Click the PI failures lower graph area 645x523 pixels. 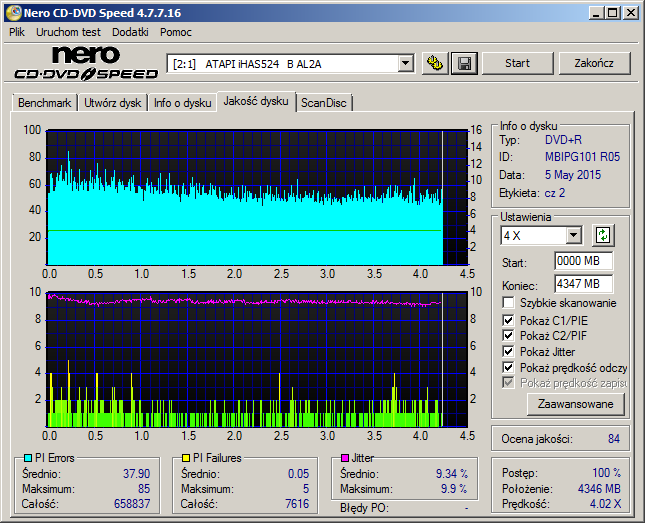(x=258, y=360)
